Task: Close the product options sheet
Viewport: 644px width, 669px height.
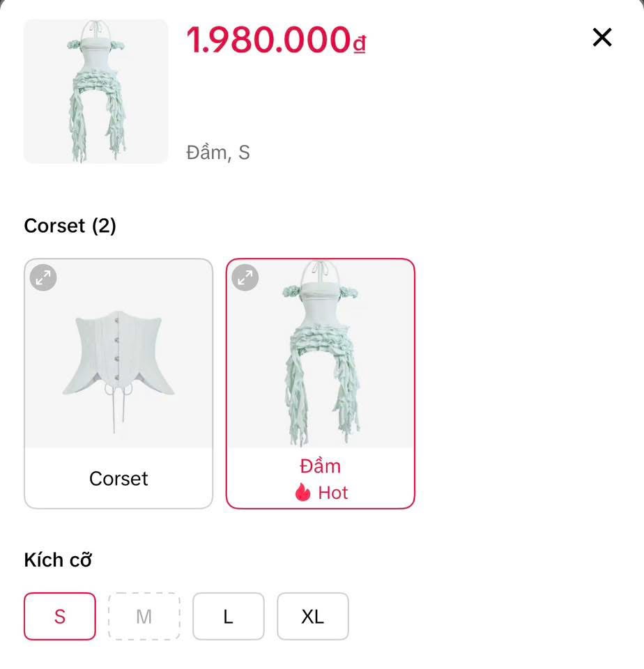Action: click(x=601, y=37)
